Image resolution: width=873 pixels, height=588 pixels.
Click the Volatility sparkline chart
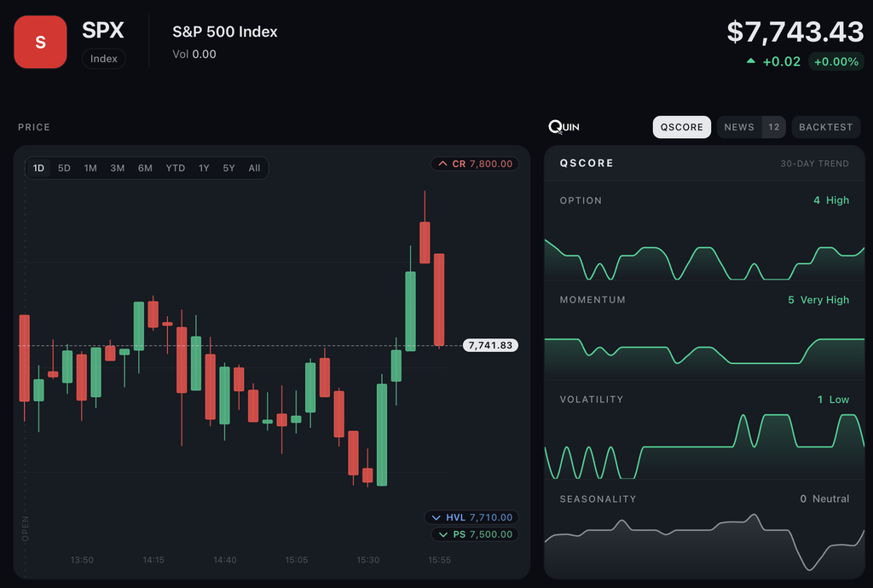click(704, 447)
